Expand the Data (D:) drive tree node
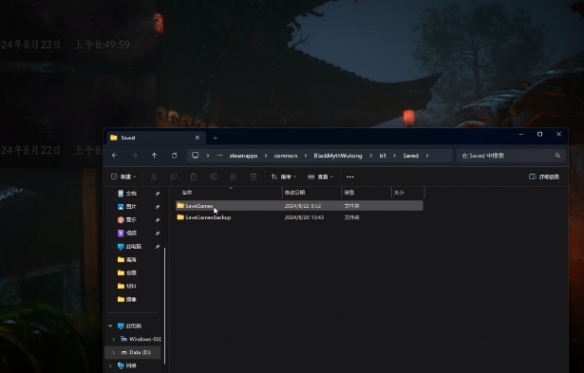 114,352
